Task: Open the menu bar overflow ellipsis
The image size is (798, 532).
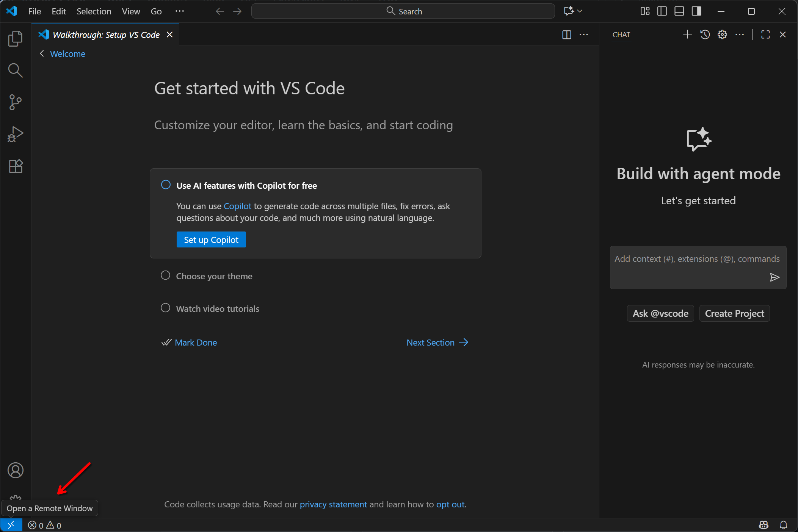Action: [180, 11]
